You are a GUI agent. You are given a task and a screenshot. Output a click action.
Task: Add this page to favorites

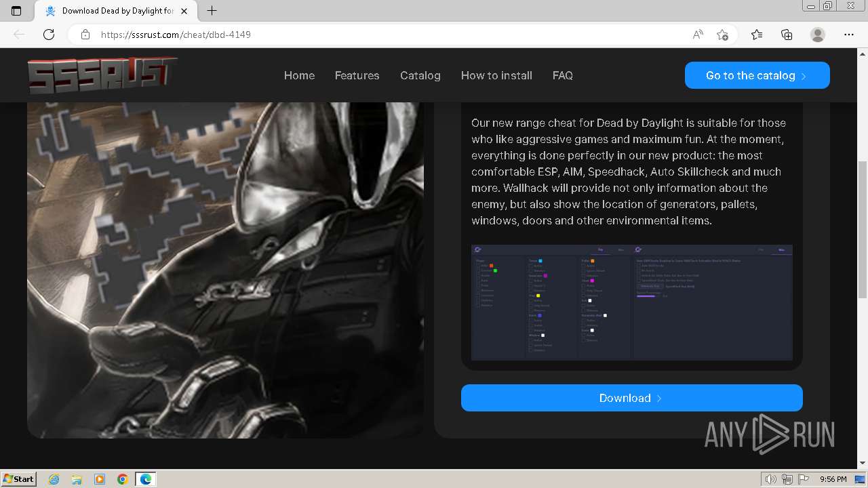[x=722, y=35]
